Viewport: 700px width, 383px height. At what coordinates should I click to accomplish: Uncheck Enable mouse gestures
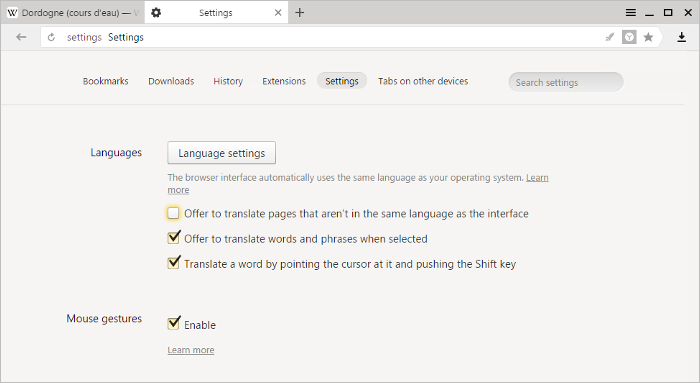point(174,324)
